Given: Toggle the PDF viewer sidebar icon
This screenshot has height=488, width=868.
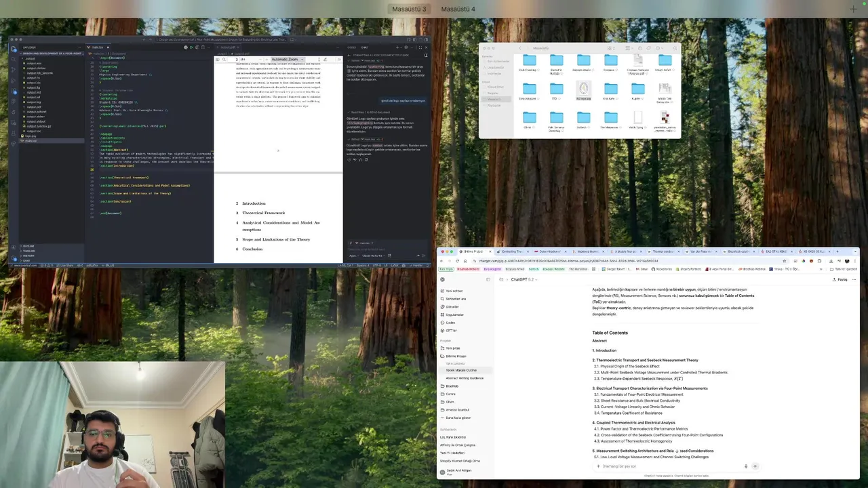Looking at the screenshot, I should [217, 59].
